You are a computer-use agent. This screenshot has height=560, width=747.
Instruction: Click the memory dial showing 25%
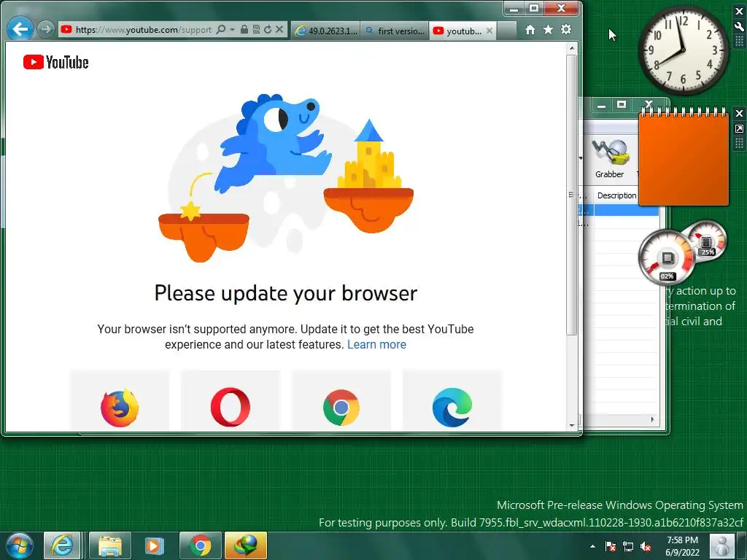pos(707,241)
